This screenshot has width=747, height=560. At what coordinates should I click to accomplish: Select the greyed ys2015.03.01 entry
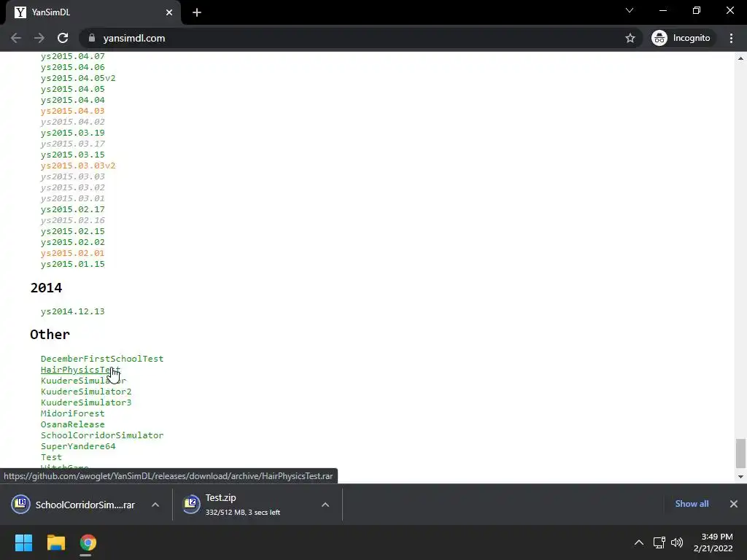click(x=72, y=198)
